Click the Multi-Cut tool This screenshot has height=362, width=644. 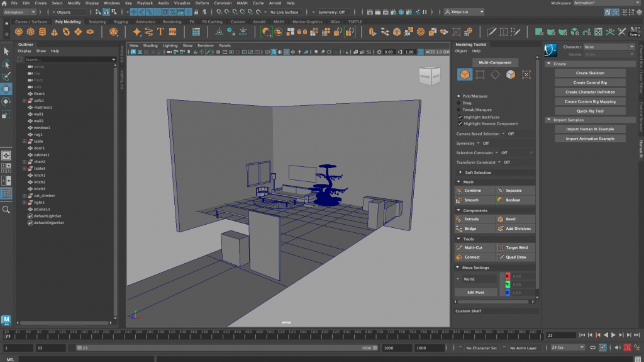pyautogui.click(x=473, y=248)
